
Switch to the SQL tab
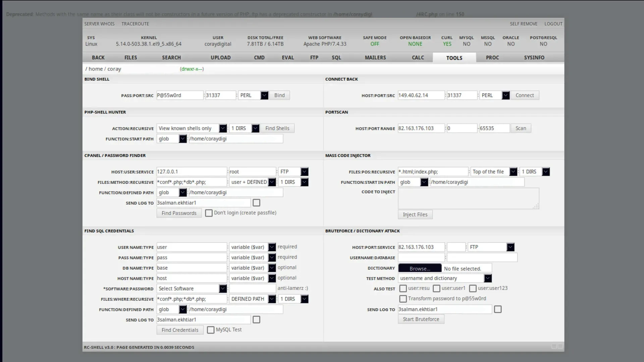coord(336,58)
